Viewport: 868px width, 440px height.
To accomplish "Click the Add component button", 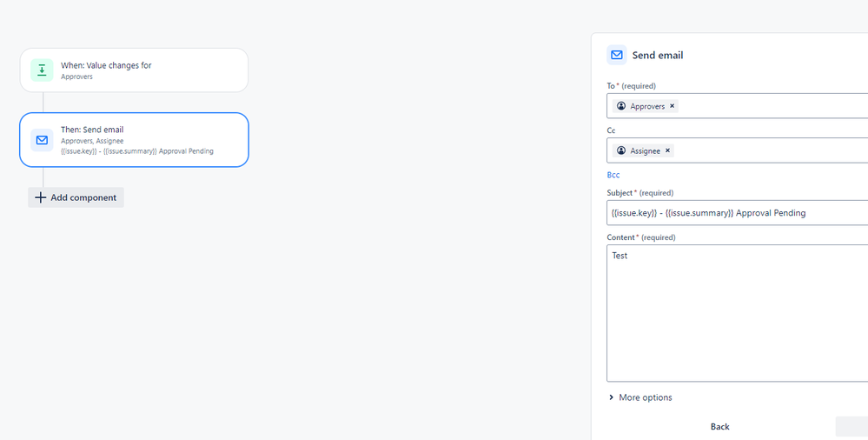I will tap(76, 197).
